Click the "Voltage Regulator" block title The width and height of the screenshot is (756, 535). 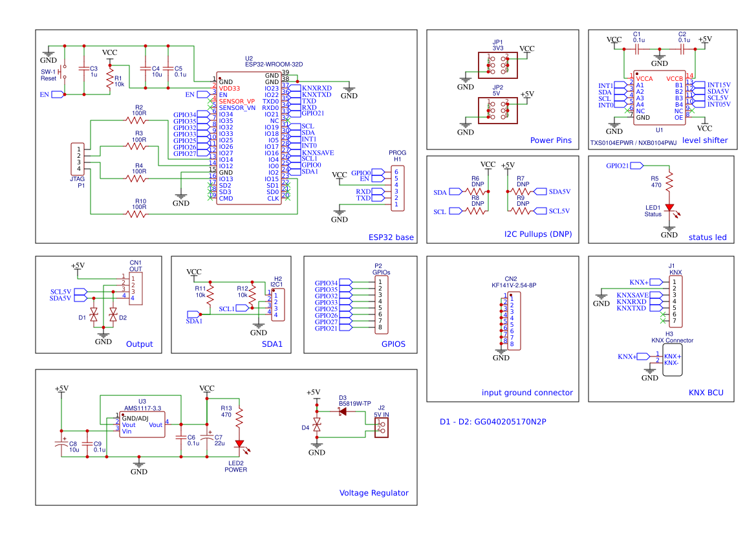[x=374, y=493]
